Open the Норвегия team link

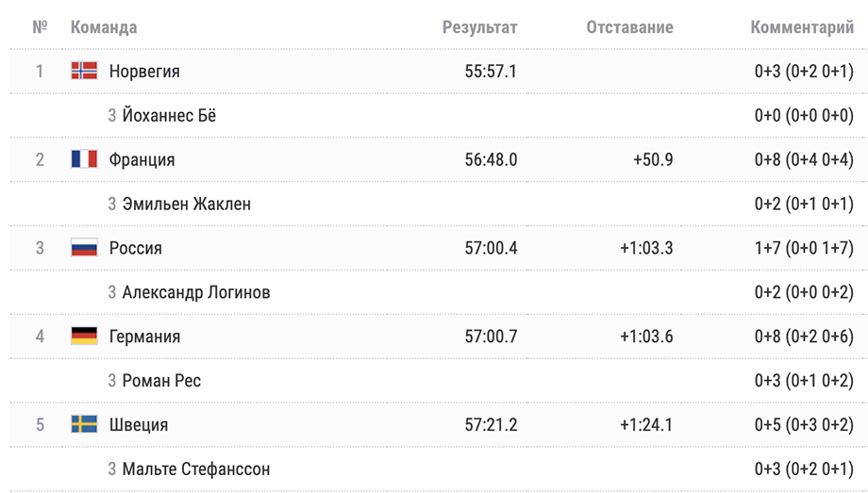click(x=144, y=71)
